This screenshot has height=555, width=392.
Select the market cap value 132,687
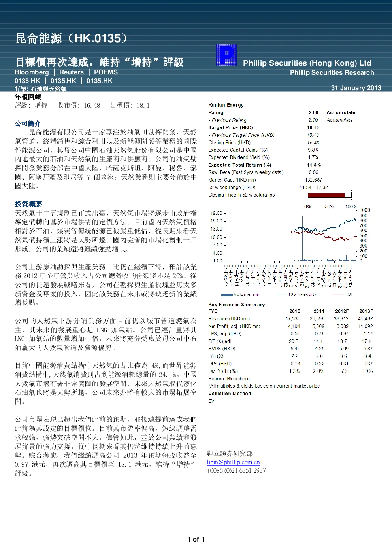[x=313, y=180]
